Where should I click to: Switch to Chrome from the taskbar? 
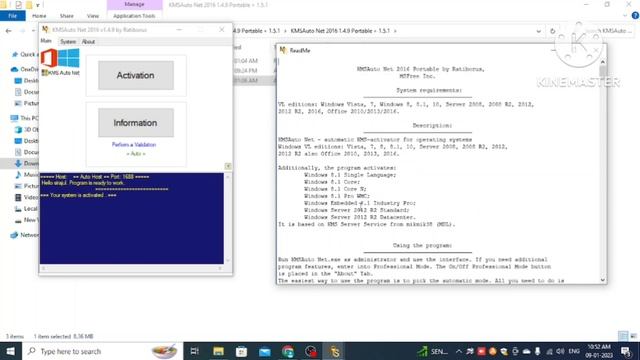coord(288,351)
